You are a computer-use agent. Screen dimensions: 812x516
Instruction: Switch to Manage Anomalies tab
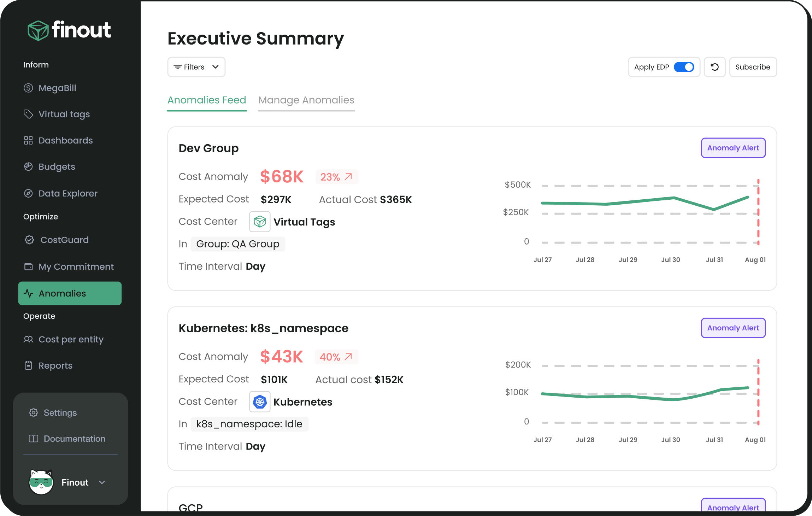(305, 100)
